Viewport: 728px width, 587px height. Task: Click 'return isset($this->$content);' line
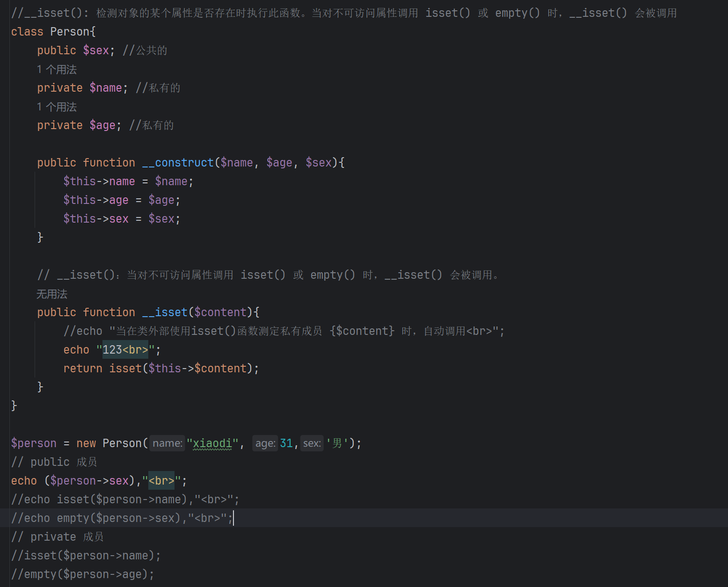(161, 368)
